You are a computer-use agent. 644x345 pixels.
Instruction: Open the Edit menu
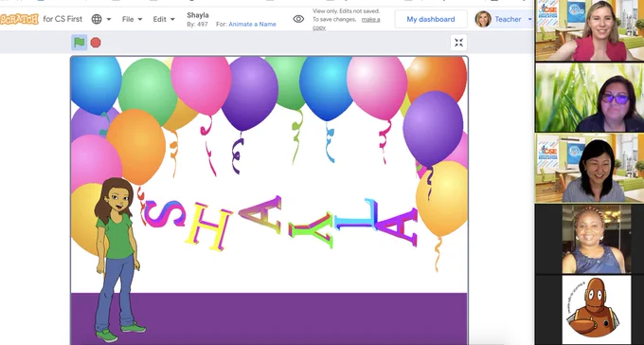click(x=164, y=19)
